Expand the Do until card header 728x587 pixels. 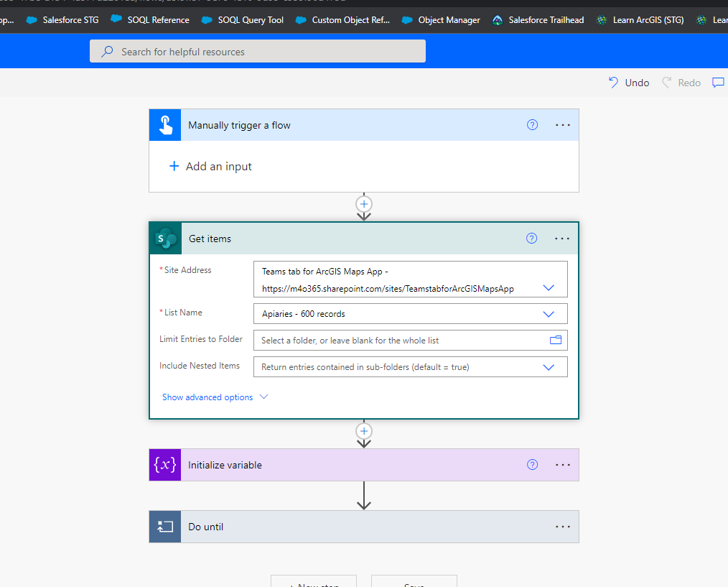point(364,527)
